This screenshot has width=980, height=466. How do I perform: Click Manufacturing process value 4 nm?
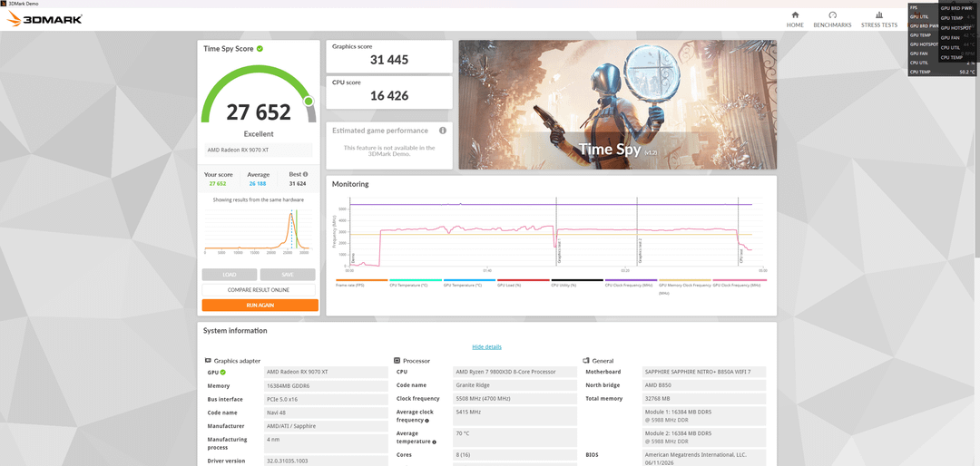[x=326, y=442]
